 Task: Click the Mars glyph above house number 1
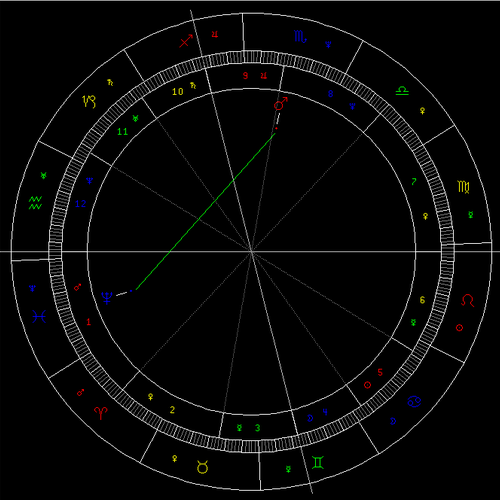[77, 287]
